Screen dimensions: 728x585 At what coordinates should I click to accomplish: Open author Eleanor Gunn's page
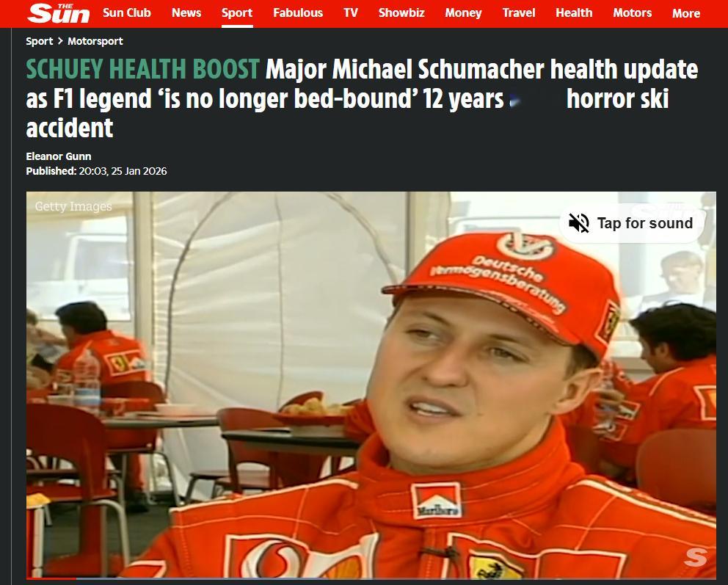click(59, 156)
